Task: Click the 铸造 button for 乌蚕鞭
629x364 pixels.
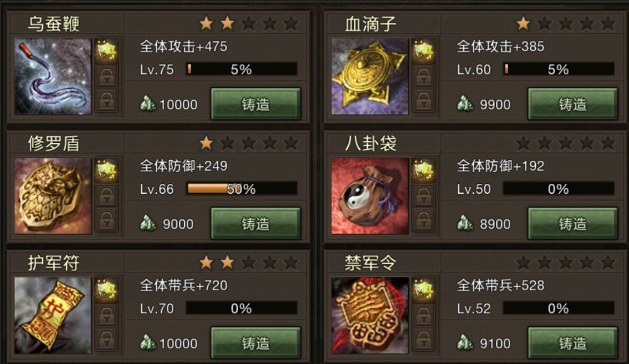Action: [x=255, y=104]
